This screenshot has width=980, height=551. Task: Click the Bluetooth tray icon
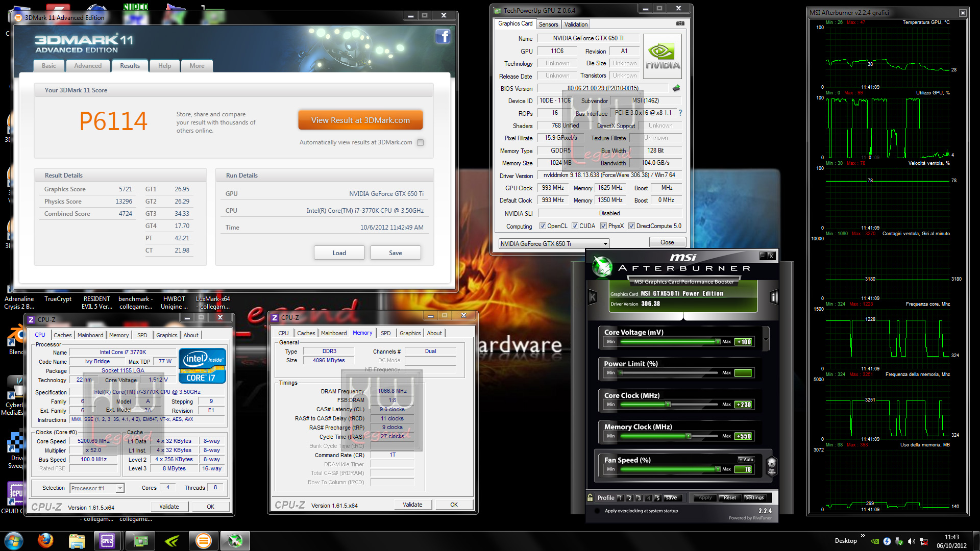point(887,541)
